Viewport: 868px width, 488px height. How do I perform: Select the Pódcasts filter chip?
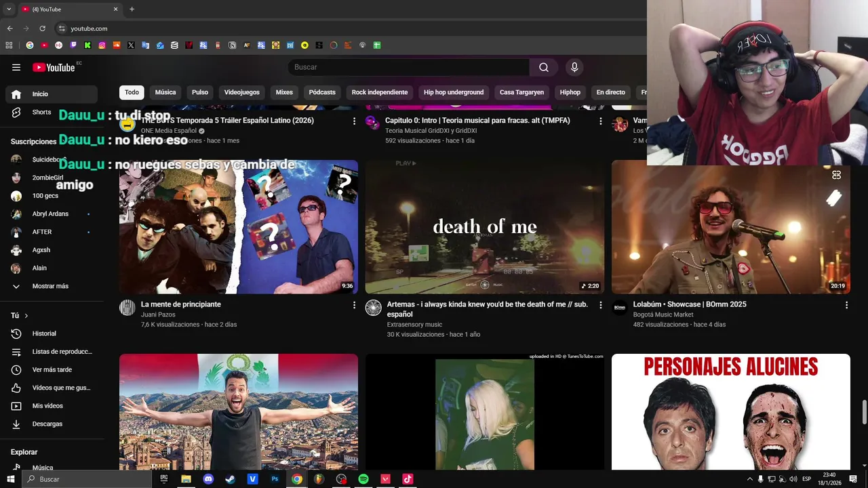tap(322, 92)
